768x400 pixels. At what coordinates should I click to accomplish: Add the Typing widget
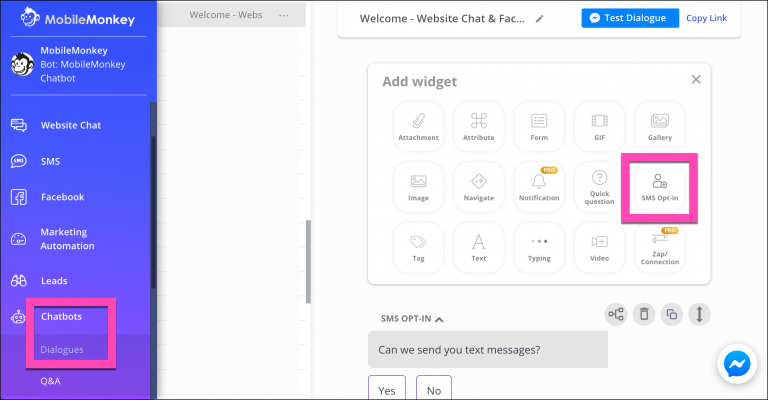539,247
